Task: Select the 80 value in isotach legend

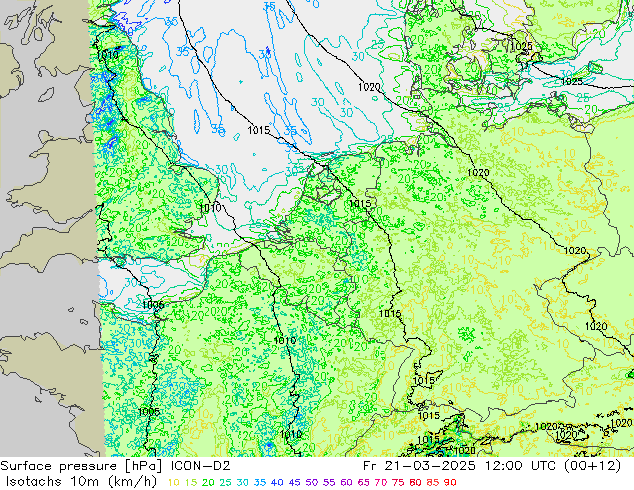Action: pyautogui.click(x=416, y=482)
